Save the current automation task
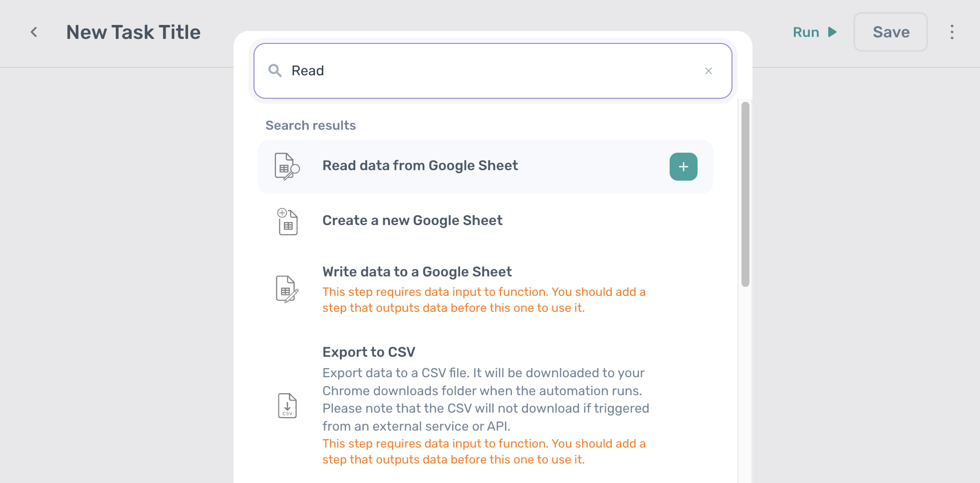Image resolution: width=980 pixels, height=483 pixels. (x=890, y=32)
